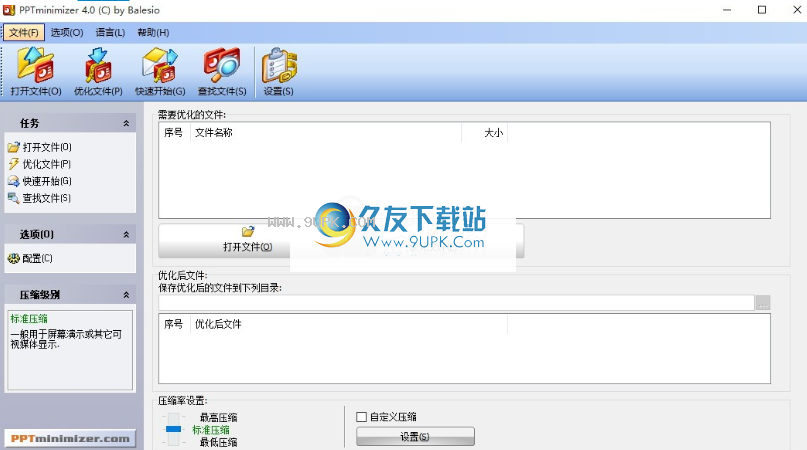Select 查找文件(S) in the 任务 panel
Viewport: 807px width, 450px height.
[40, 198]
